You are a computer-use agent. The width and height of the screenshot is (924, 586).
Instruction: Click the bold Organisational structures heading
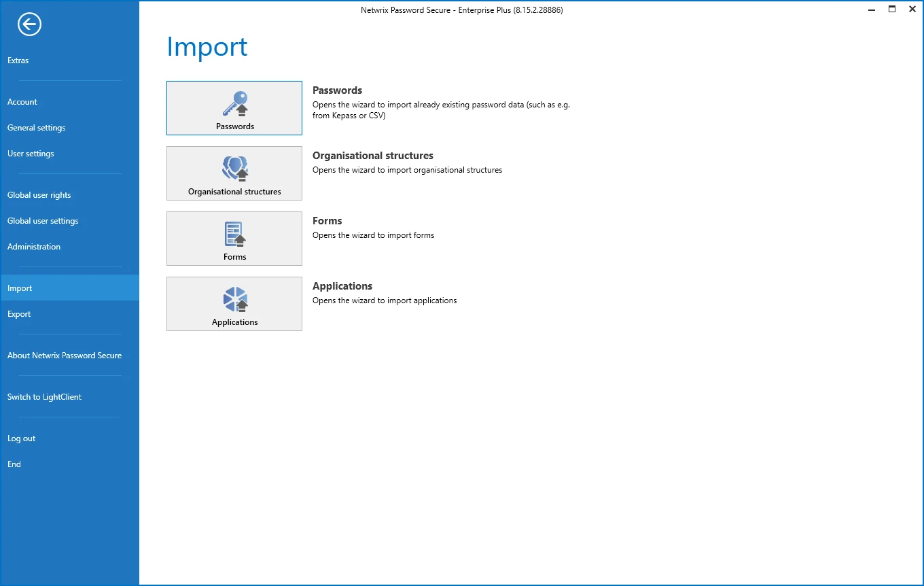(x=373, y=156)
